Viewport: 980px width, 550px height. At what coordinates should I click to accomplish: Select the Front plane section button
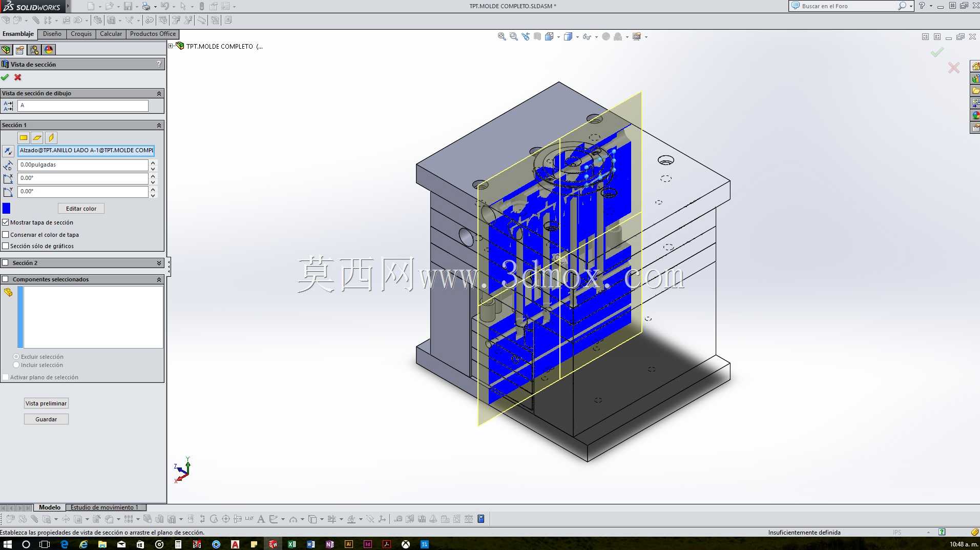24,137
